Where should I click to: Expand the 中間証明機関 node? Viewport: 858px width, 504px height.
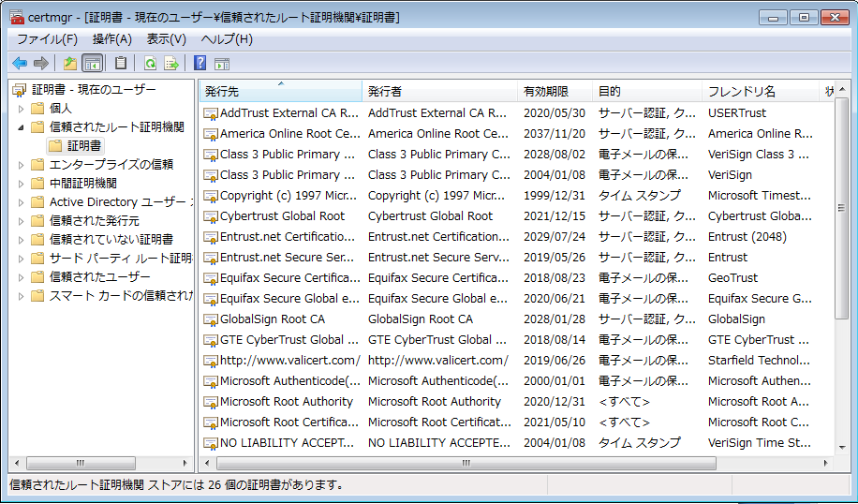coord(21,184)
